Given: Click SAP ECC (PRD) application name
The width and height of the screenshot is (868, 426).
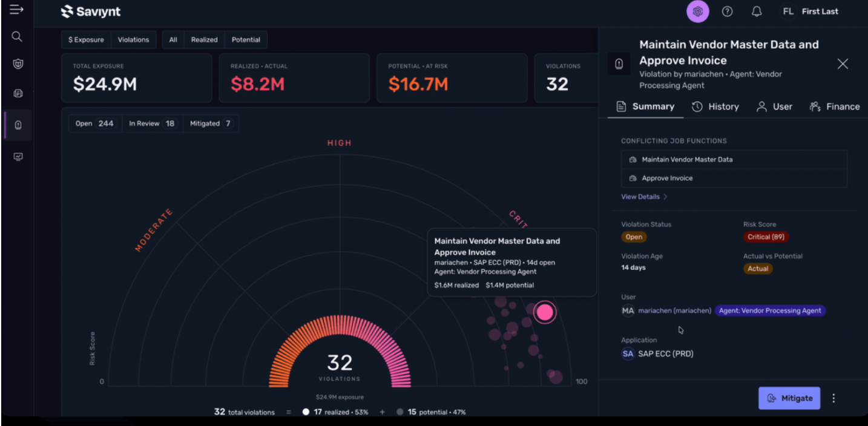Looking at the screenshot, I should tap(665, 353).
